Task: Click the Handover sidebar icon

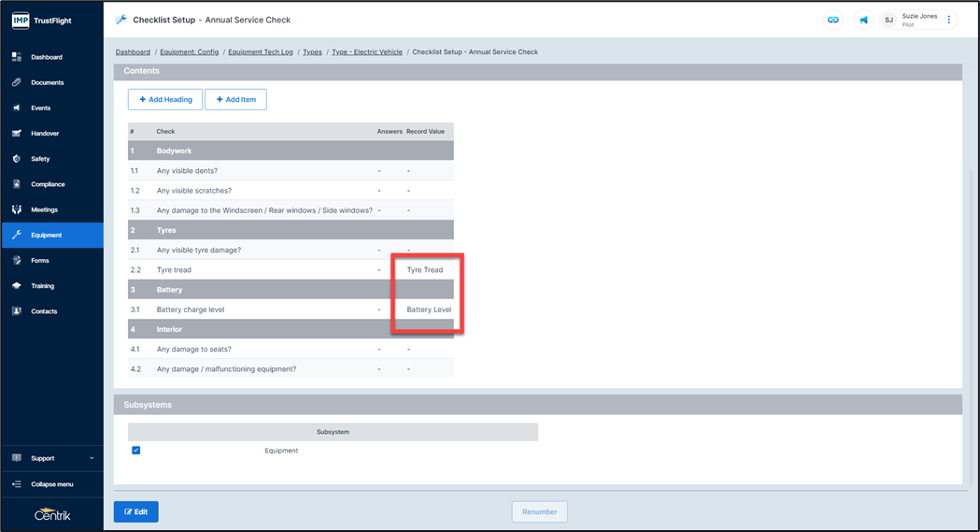Action: coord(17,133)
